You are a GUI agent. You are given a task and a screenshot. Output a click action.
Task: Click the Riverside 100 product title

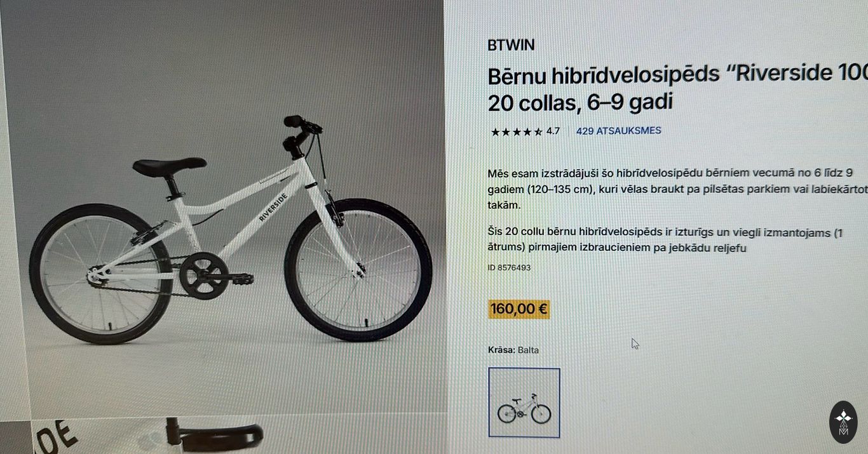(x=677, y=88)
